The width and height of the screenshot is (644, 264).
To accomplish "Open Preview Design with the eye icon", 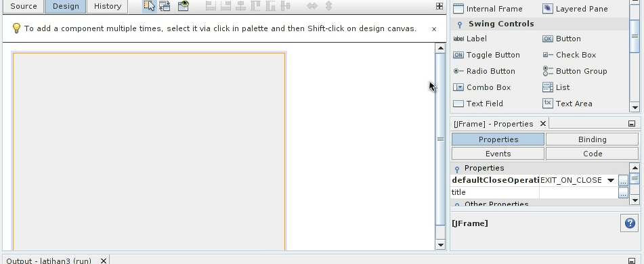I will (x=184, y=5).
